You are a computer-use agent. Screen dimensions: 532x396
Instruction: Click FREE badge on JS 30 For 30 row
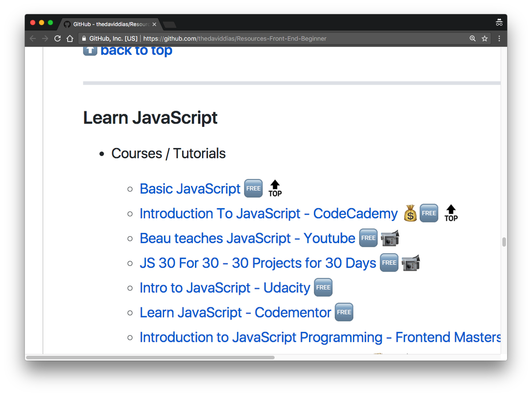tap(389, 263)
